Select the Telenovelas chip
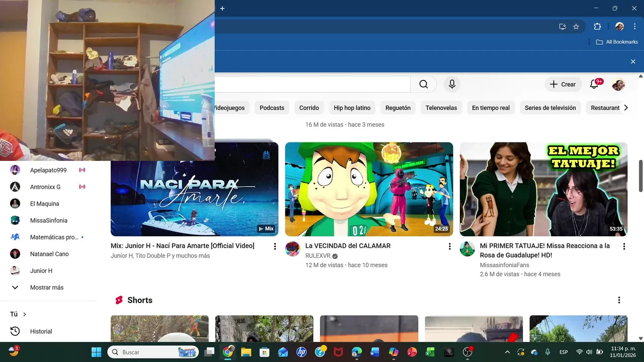 (x=441, y=108)
